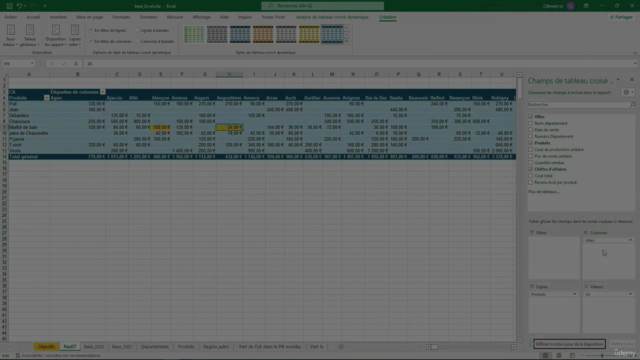The width and height of the screenshot is (640, 360).
Task: Open the Produits row label filter dropdown
Action: point(46,98)
